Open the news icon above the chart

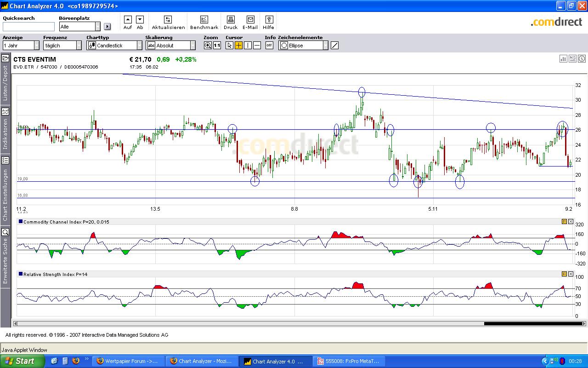(572, 58)
